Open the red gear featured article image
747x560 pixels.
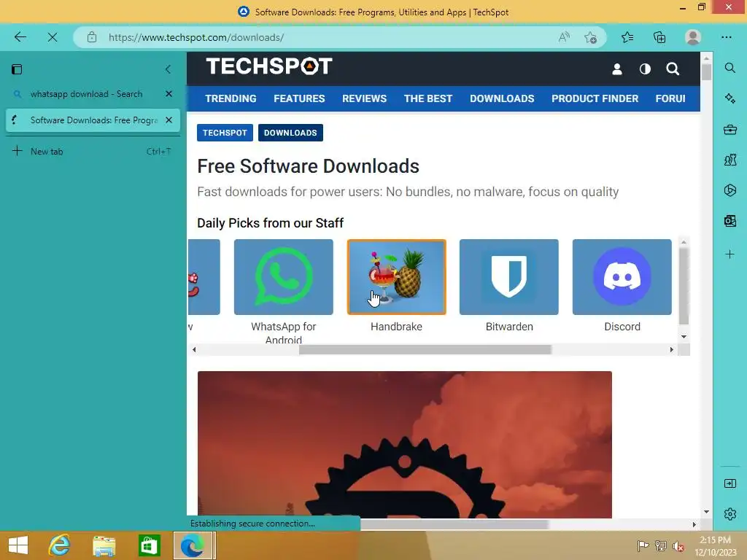(404, 445)
